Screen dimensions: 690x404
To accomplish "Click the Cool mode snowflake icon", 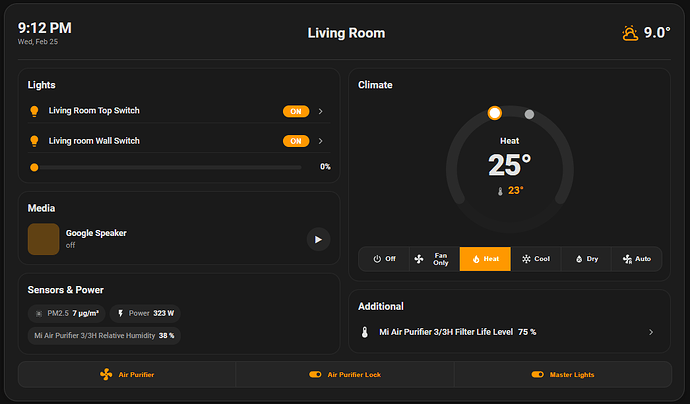I will tap(526, 259).
